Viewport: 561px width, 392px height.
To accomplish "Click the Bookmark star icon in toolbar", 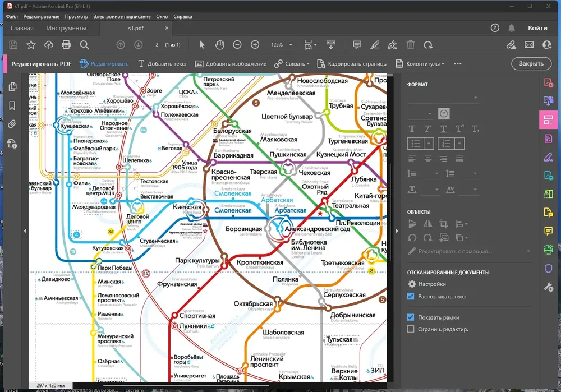I will 31,45.
